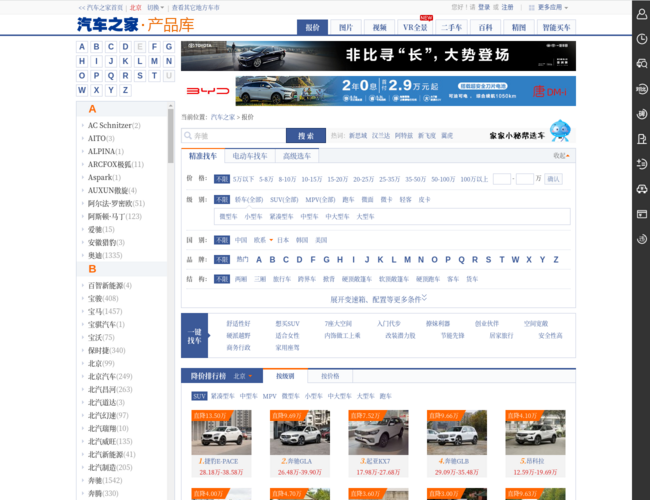Expand 展开变速箱、配置等更多条件
Viewport: 650px width, 500px height.
(x=378, y=299)
